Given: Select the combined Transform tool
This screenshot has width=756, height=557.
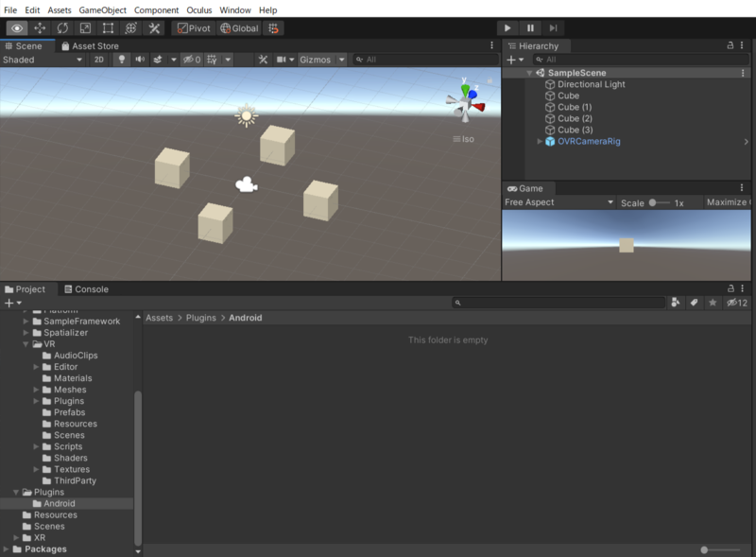Looking at the screenshot, I should pos(130,28).
